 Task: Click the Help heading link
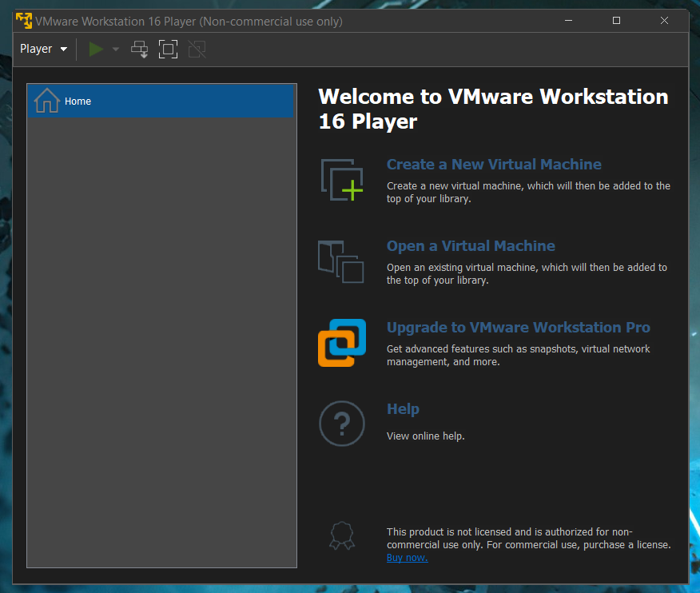403,409
